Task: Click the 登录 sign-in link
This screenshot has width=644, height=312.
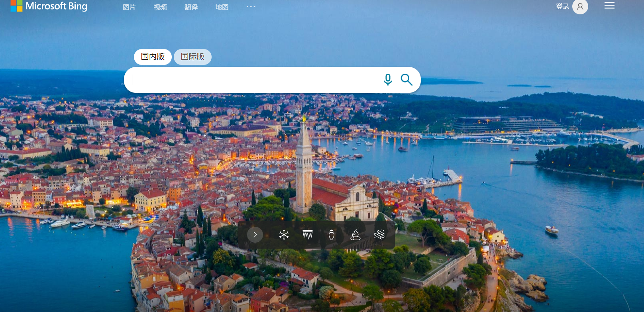Action: click(x=562, y=6)
